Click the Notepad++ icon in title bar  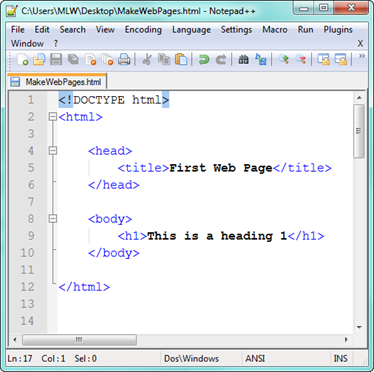pos(12,11)
